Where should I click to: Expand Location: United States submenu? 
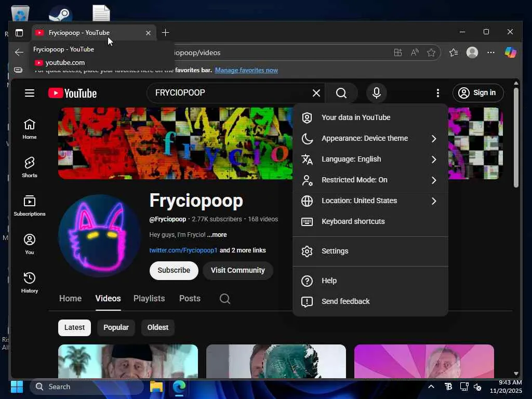tap(370, 201)
